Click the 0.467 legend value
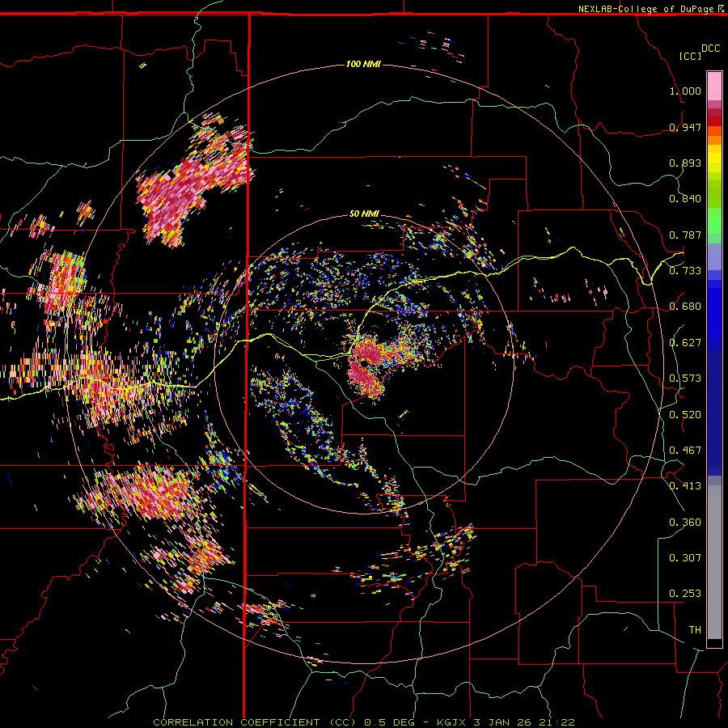 point(685,451)
